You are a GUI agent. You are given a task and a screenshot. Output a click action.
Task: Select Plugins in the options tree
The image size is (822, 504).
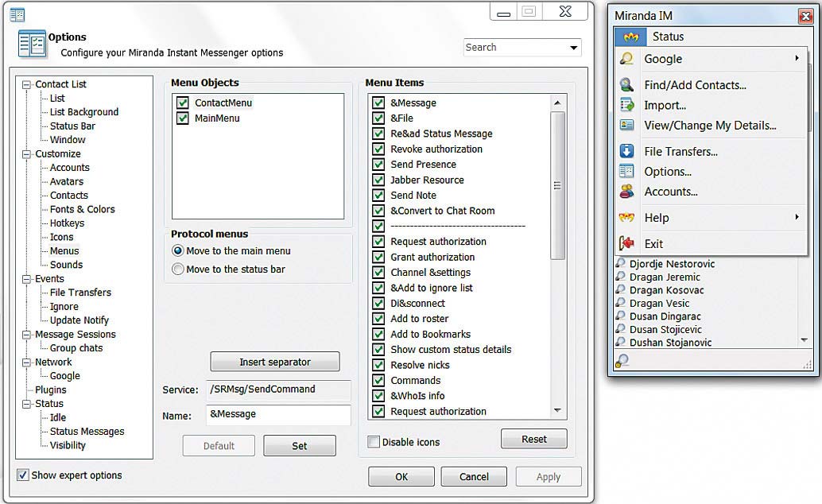(x=50, y=390)
